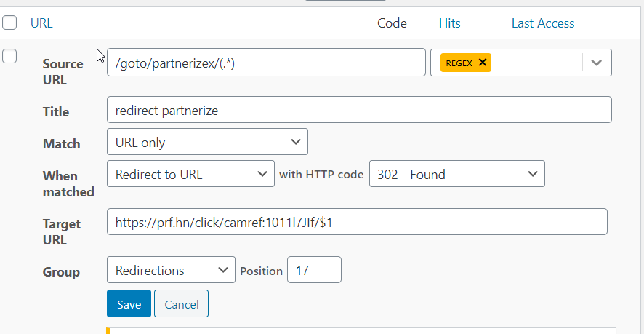The image size is (644, 334).
Task: Edit the Target URL field
Action: coord(356,222)
